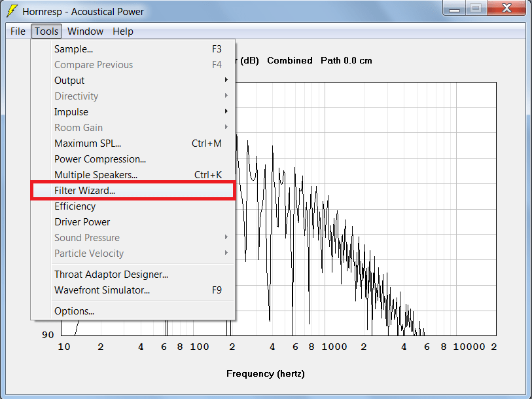Expand the Impulse submenu
Screen dimensions: 532x399
click(133, 112)
